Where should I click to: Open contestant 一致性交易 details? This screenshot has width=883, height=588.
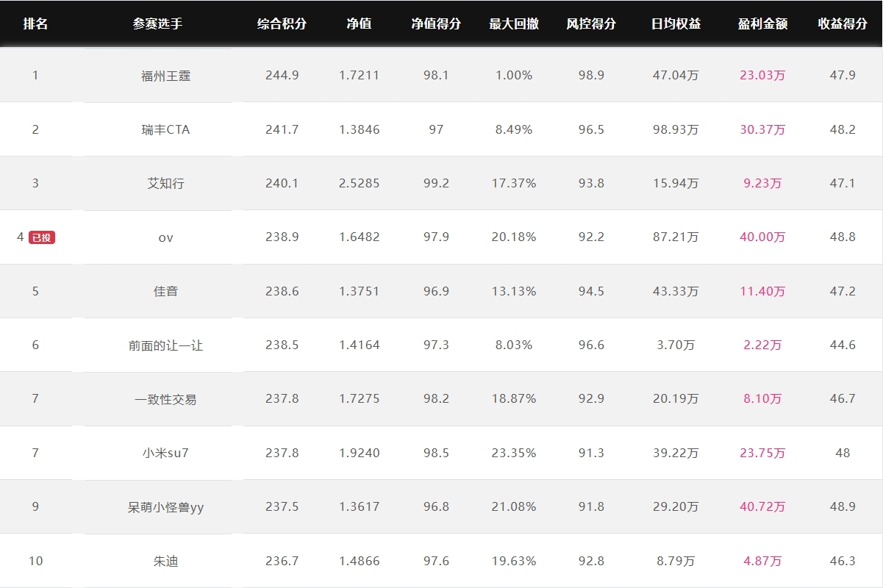166,399
